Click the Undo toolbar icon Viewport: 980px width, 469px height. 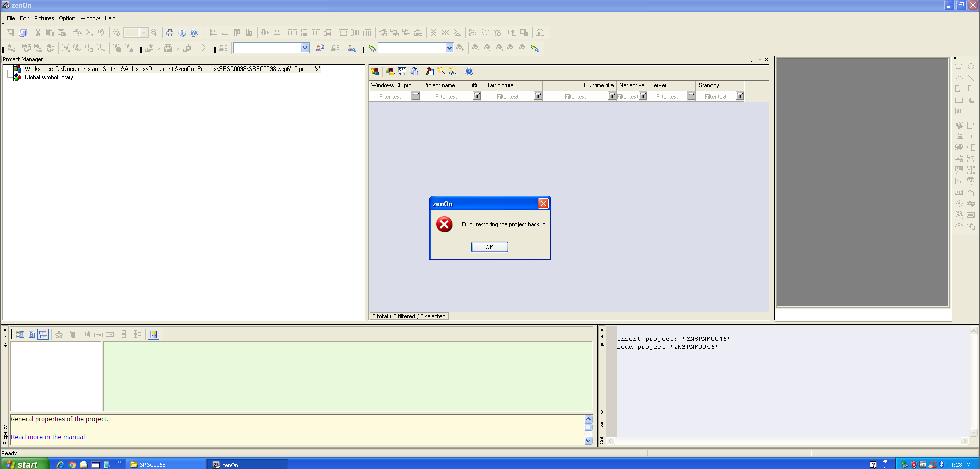click(x=101, y=33)
